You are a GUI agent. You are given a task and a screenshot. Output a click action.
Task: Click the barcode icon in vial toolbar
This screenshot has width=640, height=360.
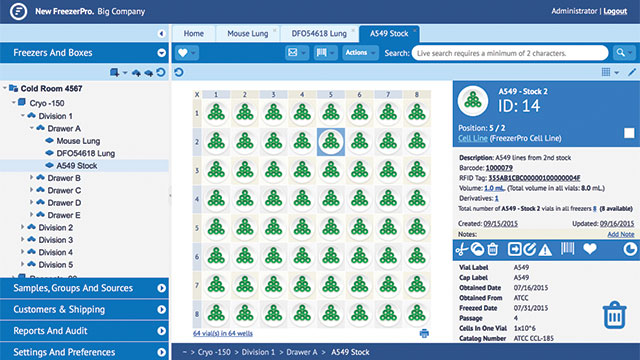click(567, 249)
